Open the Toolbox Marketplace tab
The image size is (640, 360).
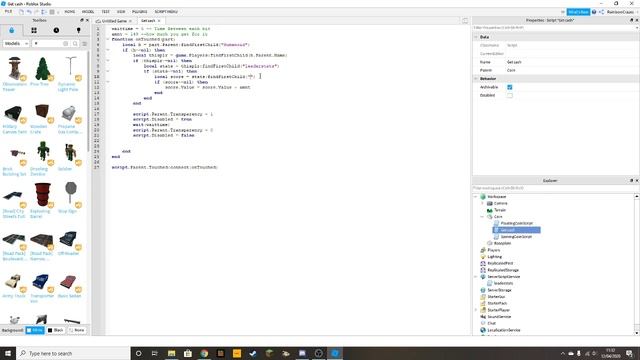(x=11, y=30)
